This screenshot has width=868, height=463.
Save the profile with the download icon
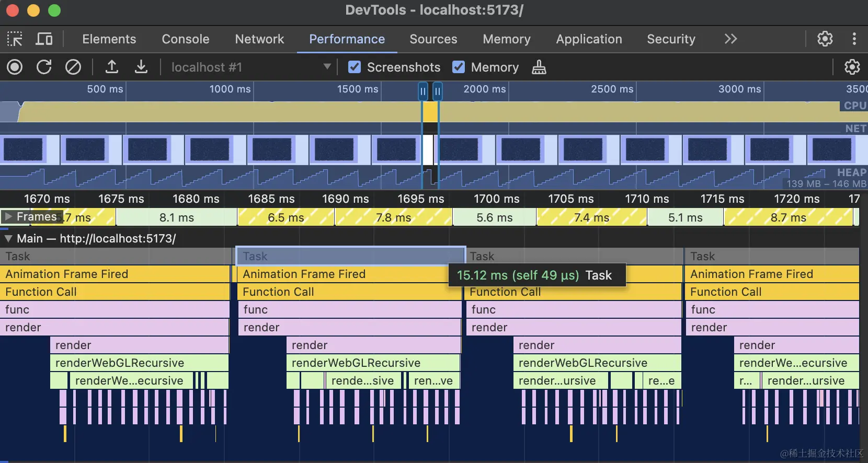(141, 67)
